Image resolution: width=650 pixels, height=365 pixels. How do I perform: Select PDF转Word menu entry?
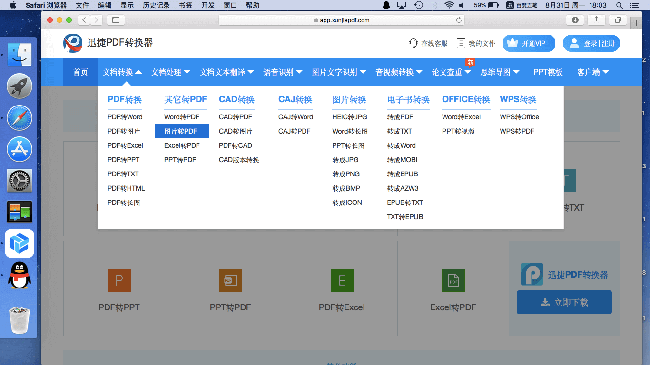click(125, 117)
